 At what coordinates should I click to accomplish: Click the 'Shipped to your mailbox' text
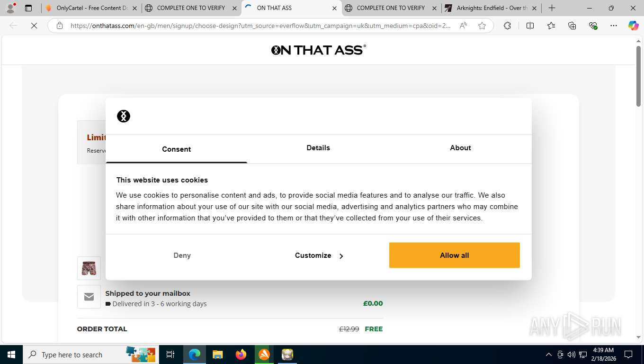(x=148, y=293)
